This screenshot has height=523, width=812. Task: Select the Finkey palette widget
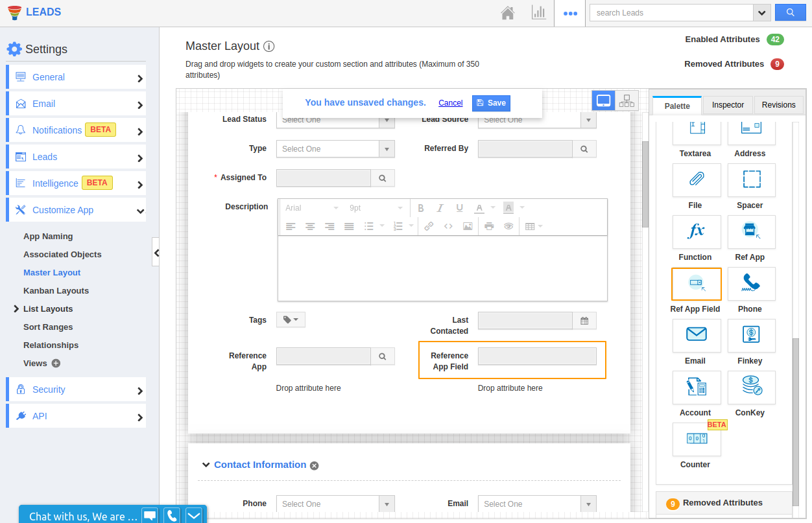(x=751, y=336)
